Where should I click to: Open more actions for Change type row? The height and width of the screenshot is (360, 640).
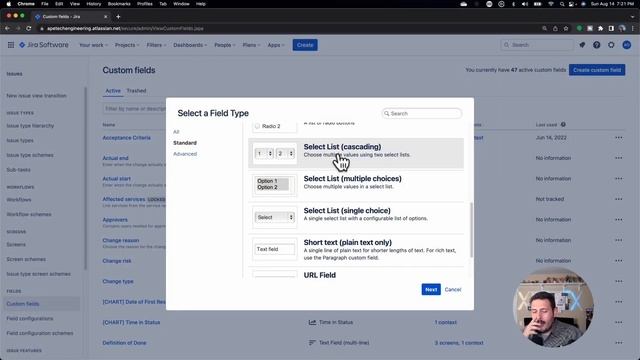pyautogui.click(x=619, y=281)
